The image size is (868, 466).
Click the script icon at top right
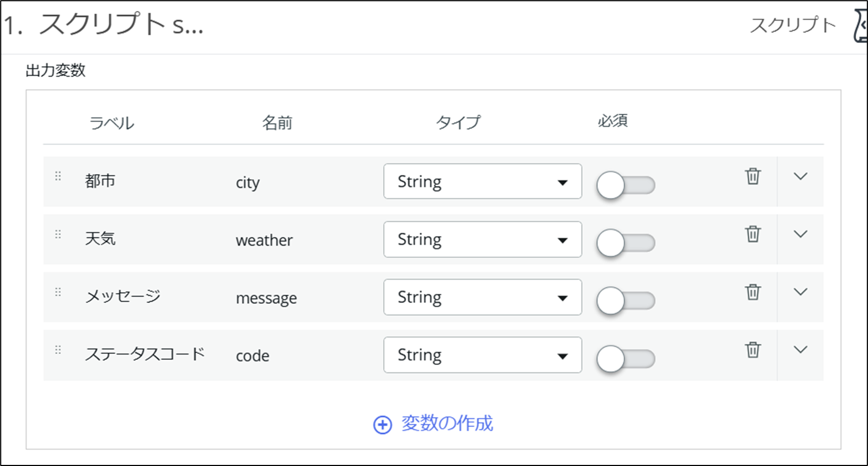coord(861,25)
